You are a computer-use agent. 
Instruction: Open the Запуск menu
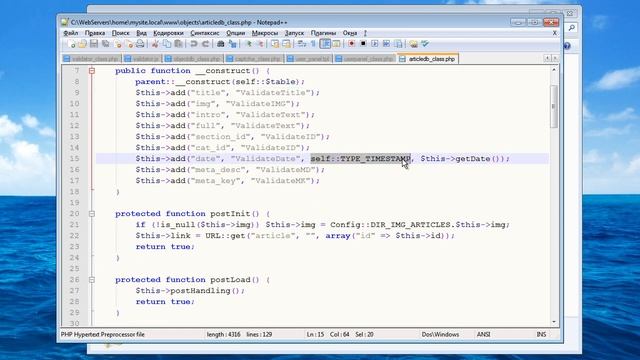point(294,33)
